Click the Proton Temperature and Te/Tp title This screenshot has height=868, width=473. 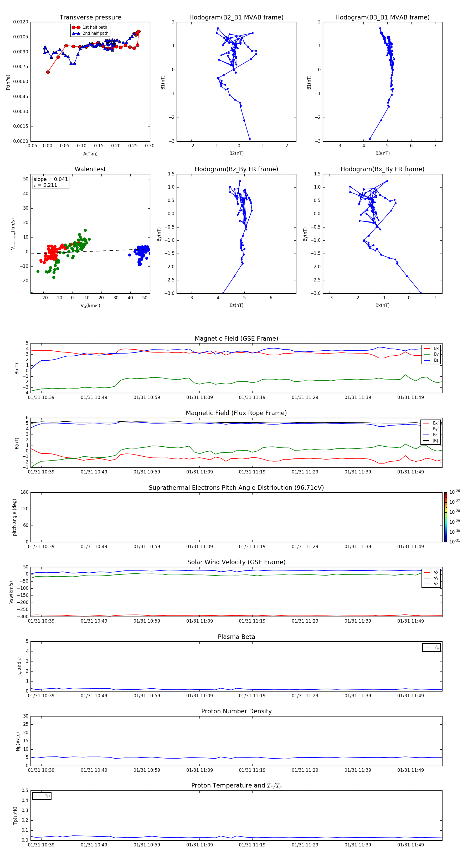(236, 786)
